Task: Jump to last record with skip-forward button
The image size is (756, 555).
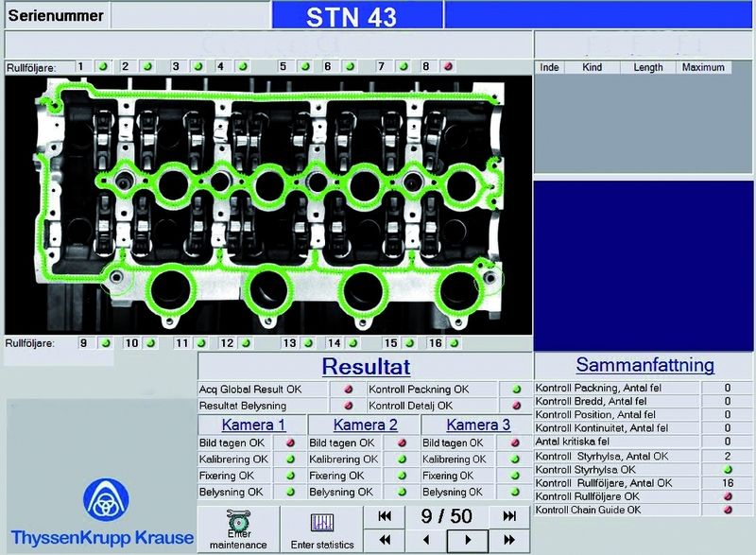Action: pyautogui.click(x=509, y=516)
